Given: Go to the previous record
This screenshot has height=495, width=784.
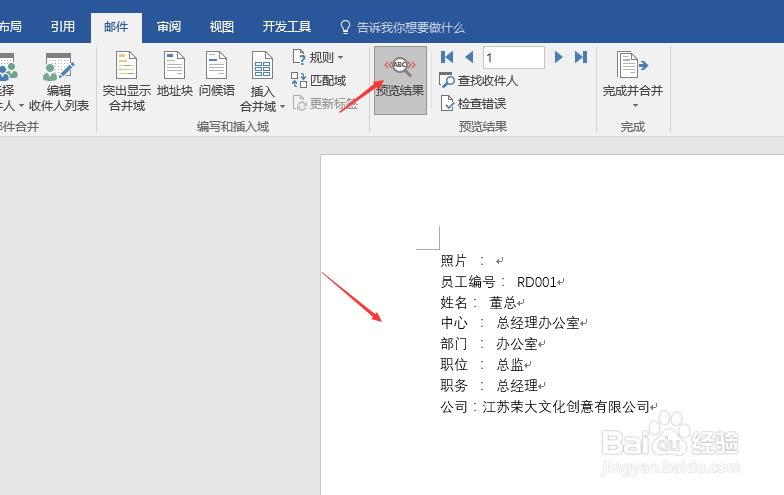Looking at the screenshot, I should pyautogui.click(x=469, y=58).
